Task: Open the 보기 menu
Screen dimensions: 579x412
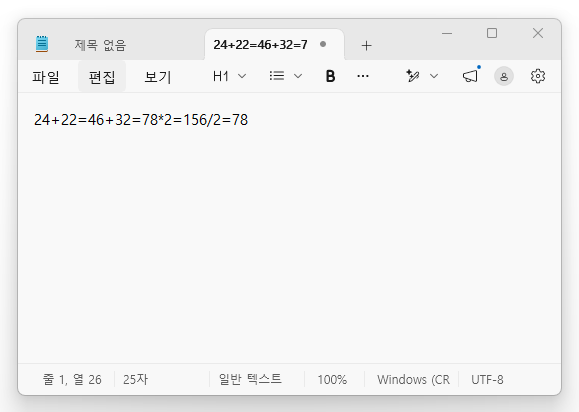Action: pyautogui.click(x=158, y=77)
